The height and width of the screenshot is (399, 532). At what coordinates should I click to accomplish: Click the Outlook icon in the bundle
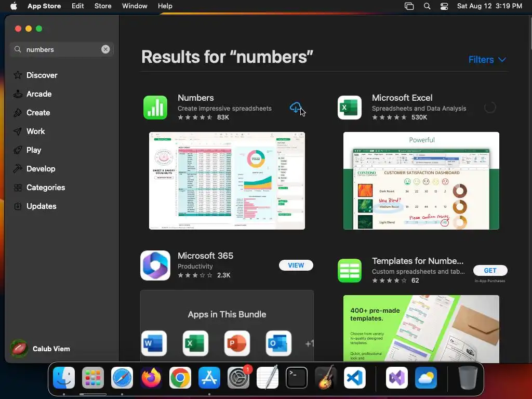click(278, 343)
